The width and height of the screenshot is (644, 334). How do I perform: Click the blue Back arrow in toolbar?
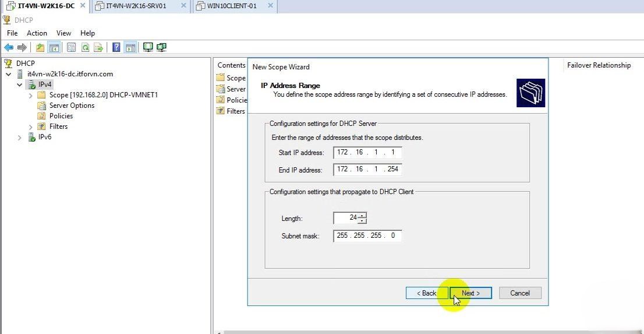9,48
